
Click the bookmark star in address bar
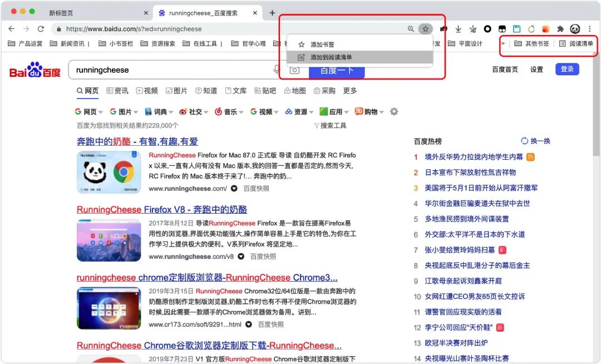[426, 29]
